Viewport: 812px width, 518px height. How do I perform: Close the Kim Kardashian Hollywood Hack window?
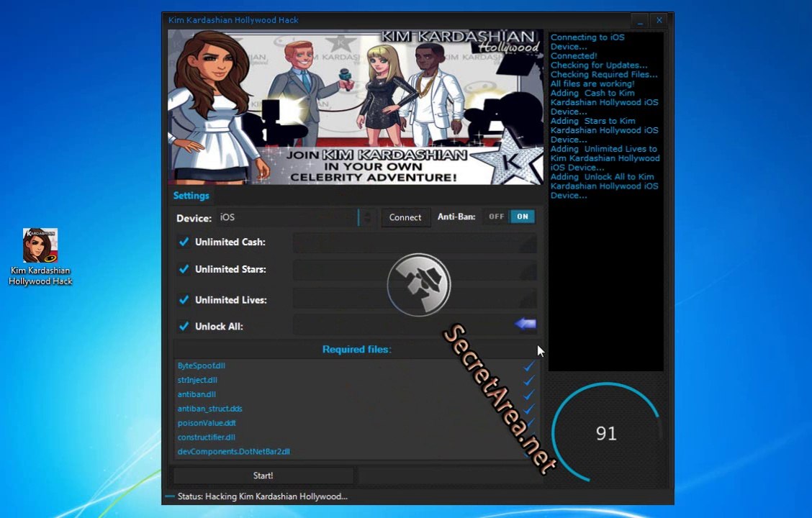pyautogui.click(x=659, y=21)
